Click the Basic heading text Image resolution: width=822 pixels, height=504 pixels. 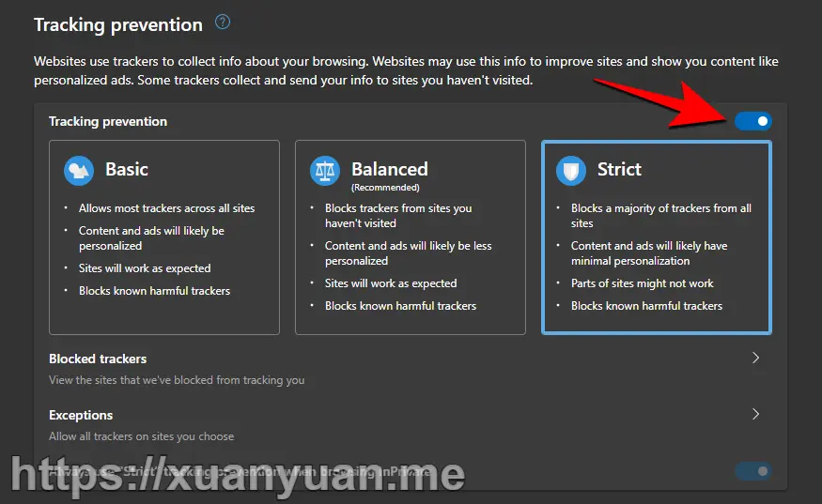pyautogui.click(x=126, y=169)
